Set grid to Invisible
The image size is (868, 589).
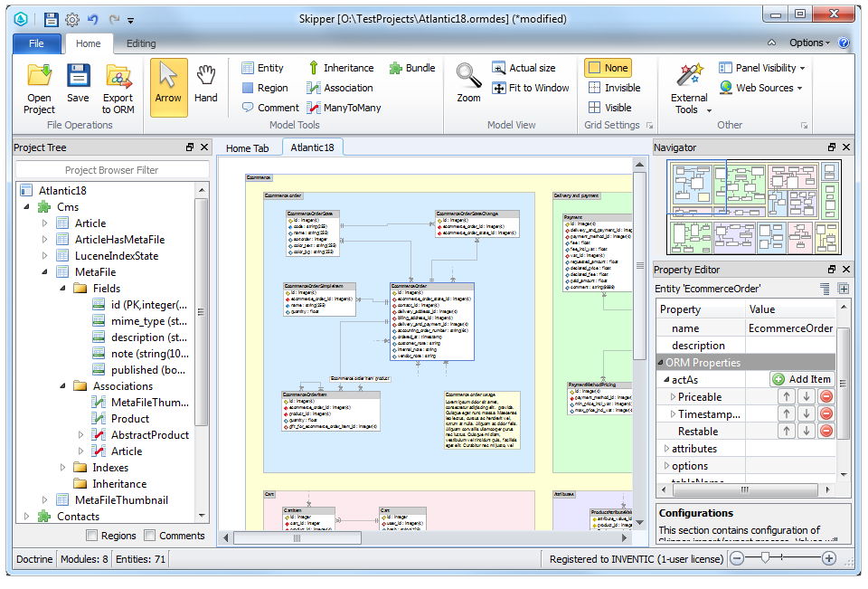[615, 88]
